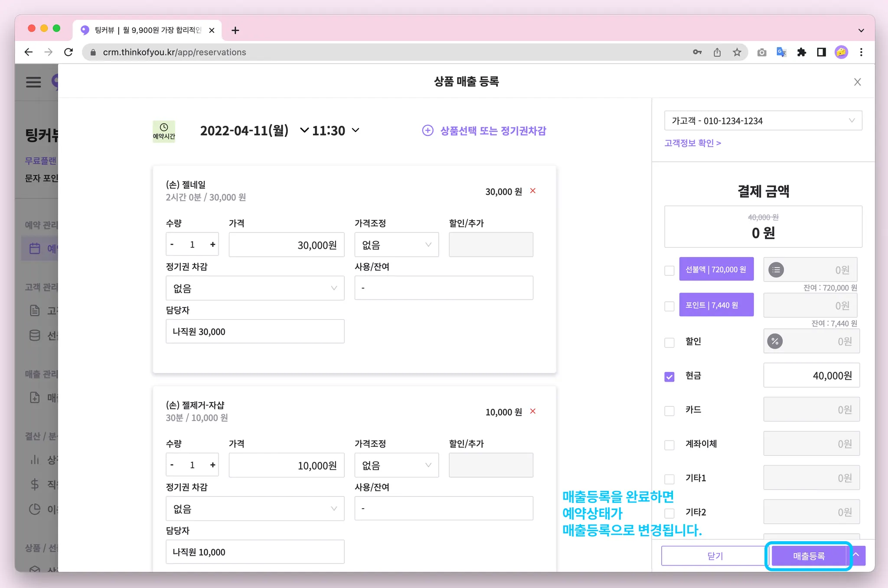Click the 매출등록 submit button
The image size is (888, 588).
tap(809, 556)
